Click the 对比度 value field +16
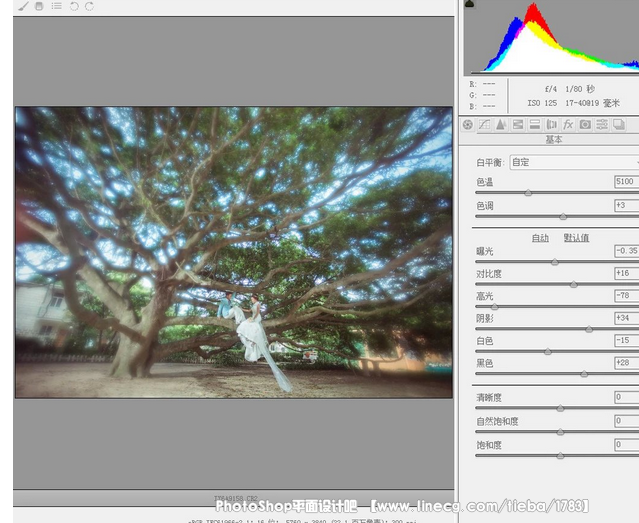The image size is (639, 523). [x=626, y=273]
